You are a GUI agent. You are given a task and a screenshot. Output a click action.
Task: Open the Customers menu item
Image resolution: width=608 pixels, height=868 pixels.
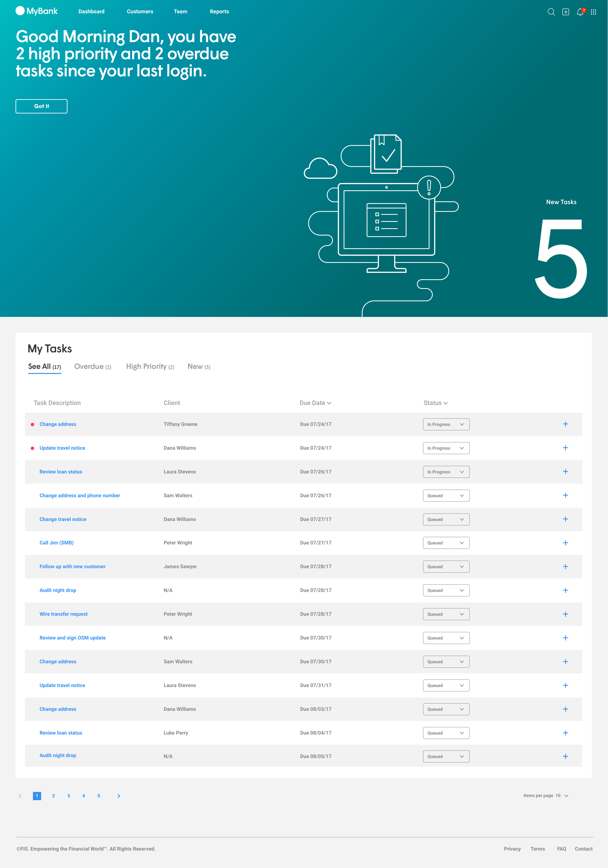pyautogui.click(x=140, y=12)
